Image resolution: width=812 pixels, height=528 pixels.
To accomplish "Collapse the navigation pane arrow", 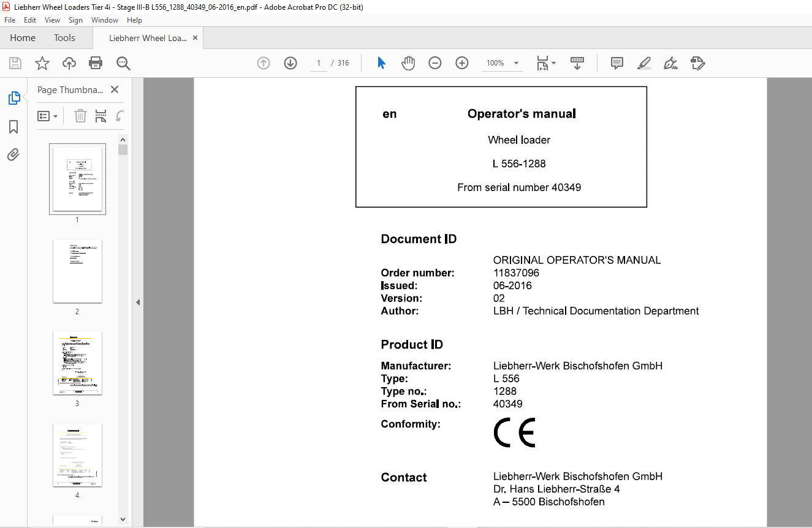I will click(138, 302).
